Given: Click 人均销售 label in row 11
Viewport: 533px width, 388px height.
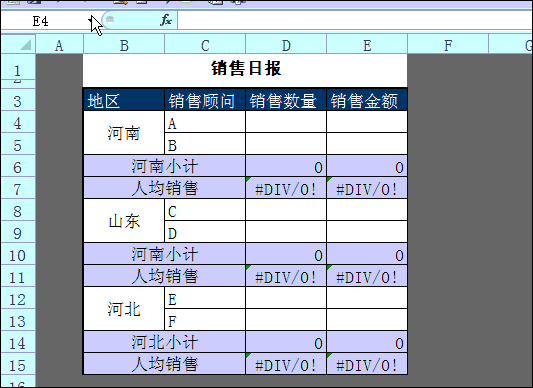Looking at the screenshot, I should click(x=165, y=276).
